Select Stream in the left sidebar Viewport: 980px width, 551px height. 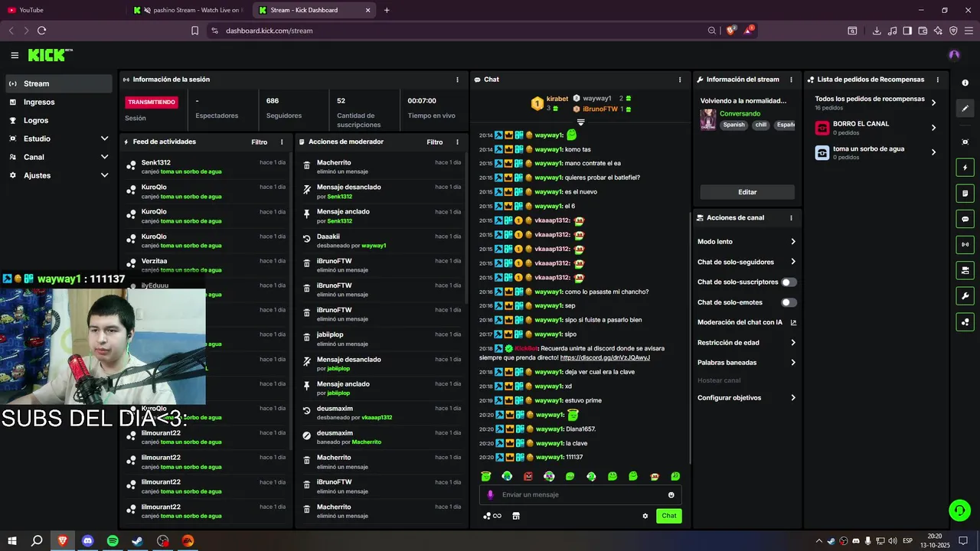(x=60, y=83)
